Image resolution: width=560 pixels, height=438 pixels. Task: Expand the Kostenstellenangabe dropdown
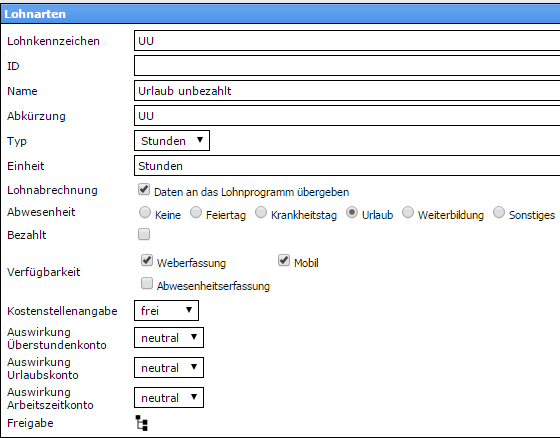point(166,310)
